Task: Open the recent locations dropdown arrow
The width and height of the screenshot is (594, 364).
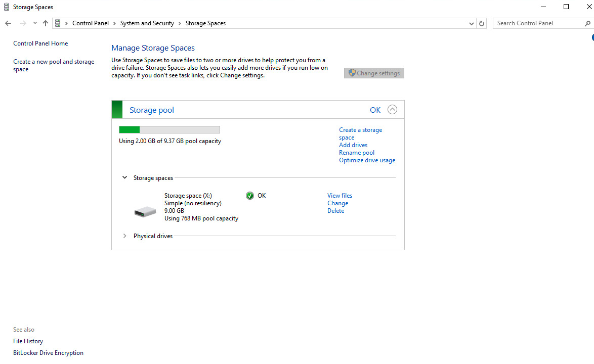Action: (35, 23)
